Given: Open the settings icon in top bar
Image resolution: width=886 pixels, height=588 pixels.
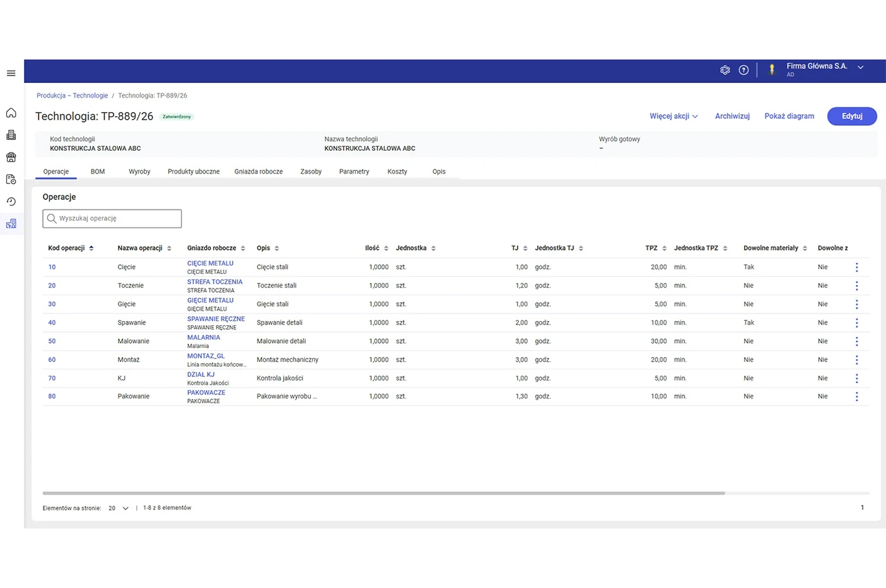Looking at the screenshot, I should tap(725, 70).
